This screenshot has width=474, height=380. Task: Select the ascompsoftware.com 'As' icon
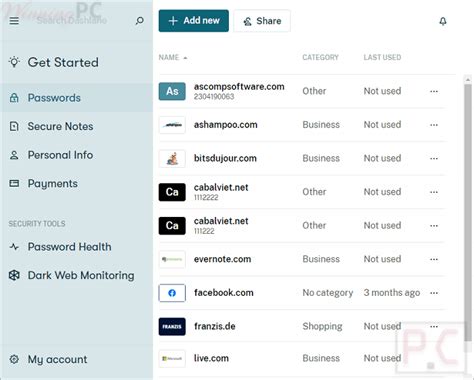point(172,91)
